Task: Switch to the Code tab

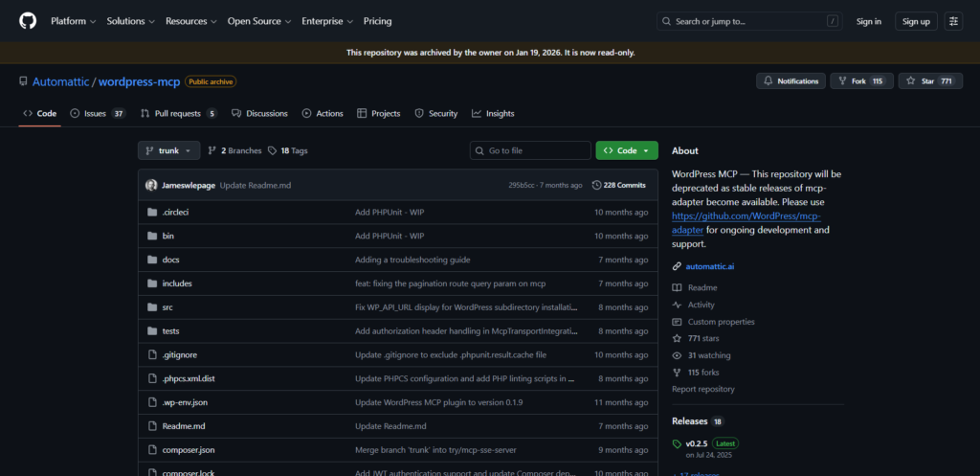Action: coord(40,113)
